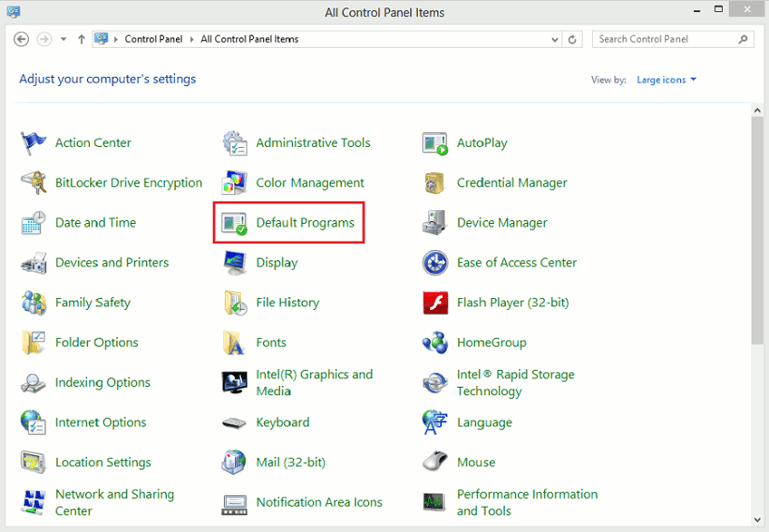
Task: Open the Indexing Options magnifier icon
Action: (x=33, y=382)
